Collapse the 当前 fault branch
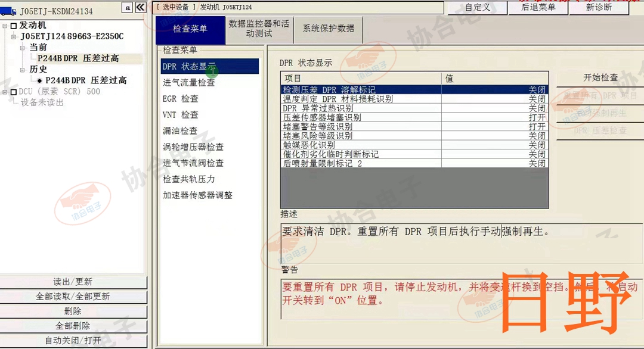Screen dimensions: 644x349 coord(23,48)
